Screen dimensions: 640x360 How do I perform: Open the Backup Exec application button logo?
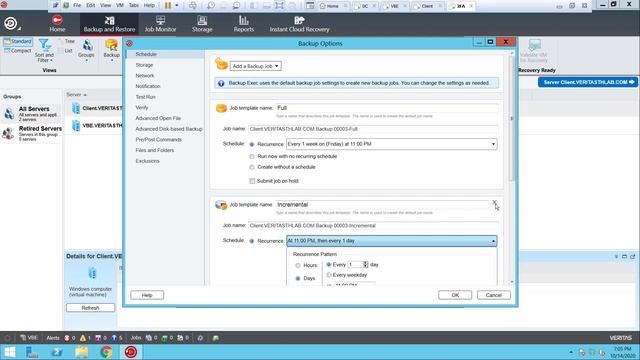click(10, 24)
